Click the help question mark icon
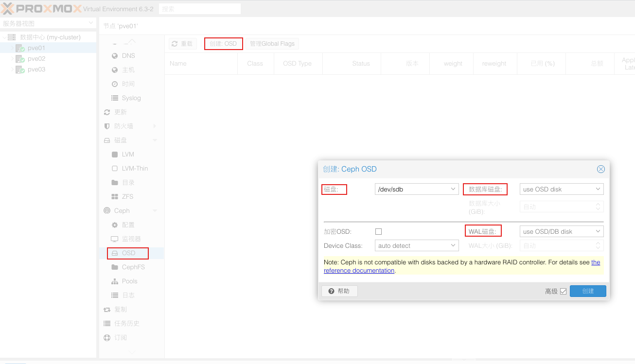This screenshot has height=364, width=635. (331, 291)
